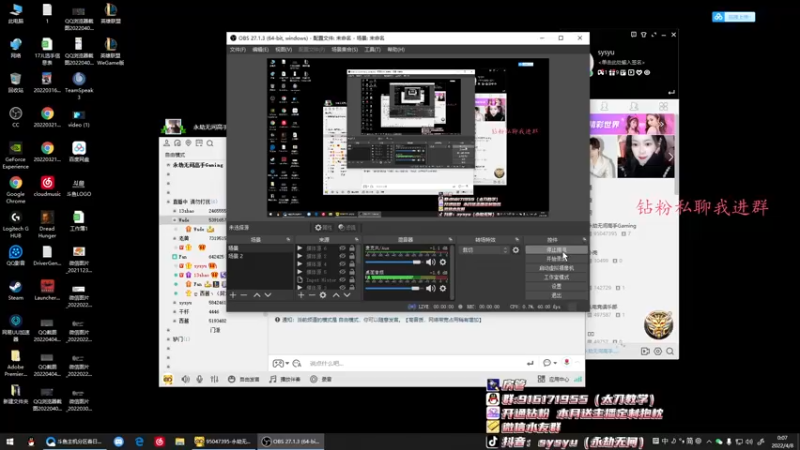Toggle the lock icon of the third source row
Viewport: 800px width, 450px height.
coord(352,264)
